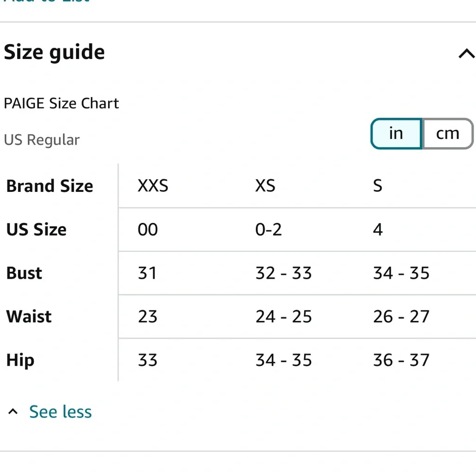Switch measurements to inches
The height and width of the screenshot is (476, 476).
[x=396, y=134]
